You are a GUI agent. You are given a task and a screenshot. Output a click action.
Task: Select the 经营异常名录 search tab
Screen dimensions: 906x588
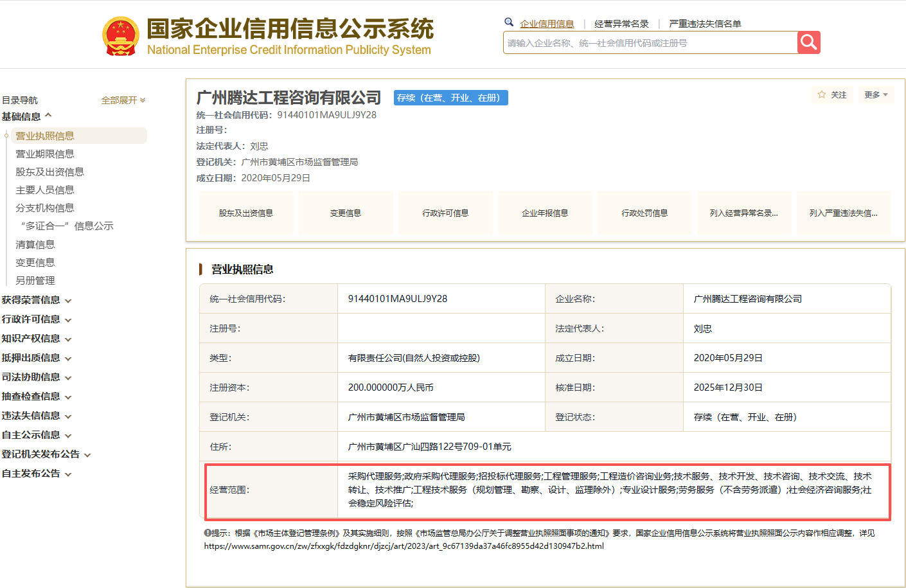tap(621, 24)
